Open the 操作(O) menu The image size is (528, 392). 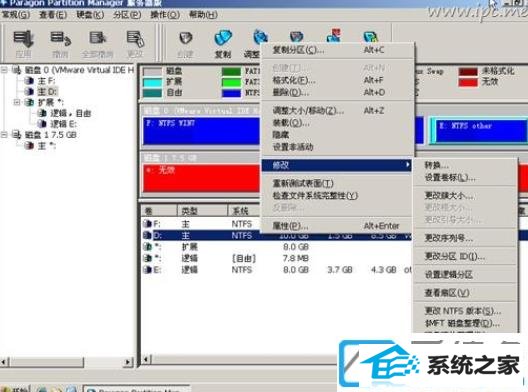click(x=165, y=15)
